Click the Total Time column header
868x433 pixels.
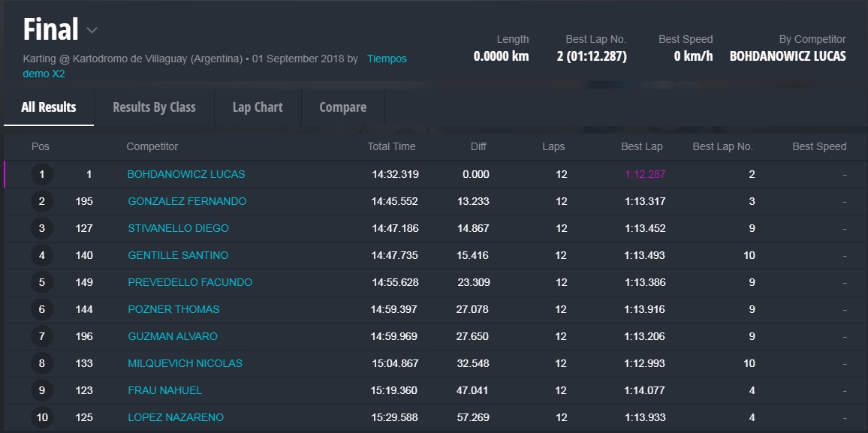(391, 146)
